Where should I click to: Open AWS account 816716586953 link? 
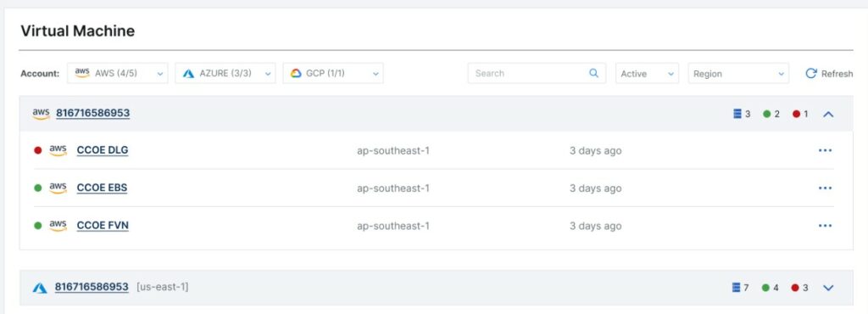click(93, 114)
